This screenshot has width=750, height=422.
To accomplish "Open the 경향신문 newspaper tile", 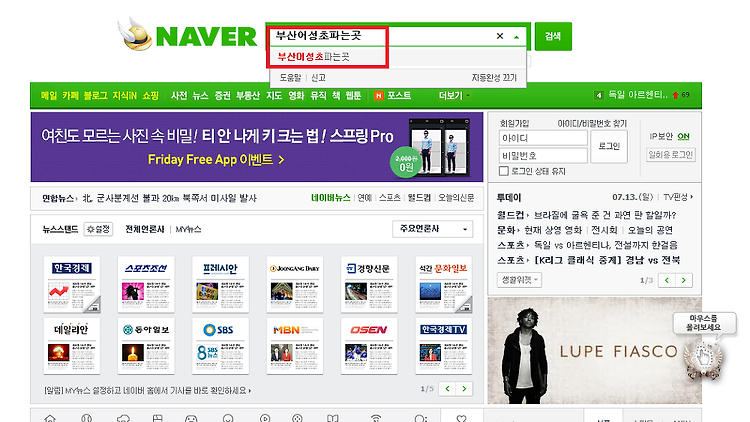I will [369, 285].
